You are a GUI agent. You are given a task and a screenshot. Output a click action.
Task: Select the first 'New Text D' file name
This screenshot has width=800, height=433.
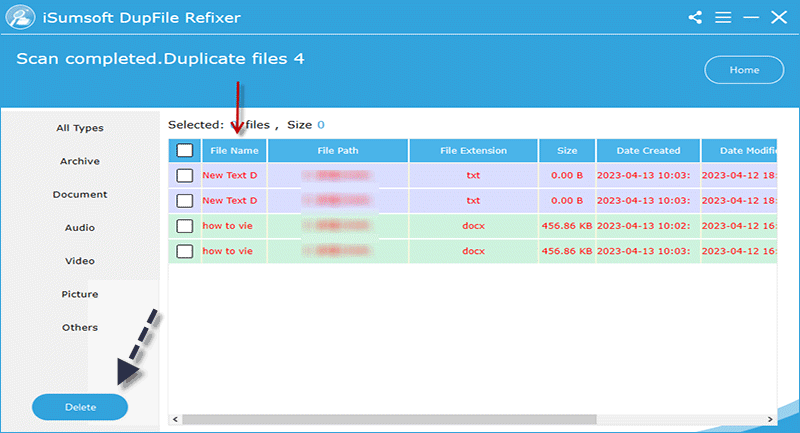[x=230, y=175]
